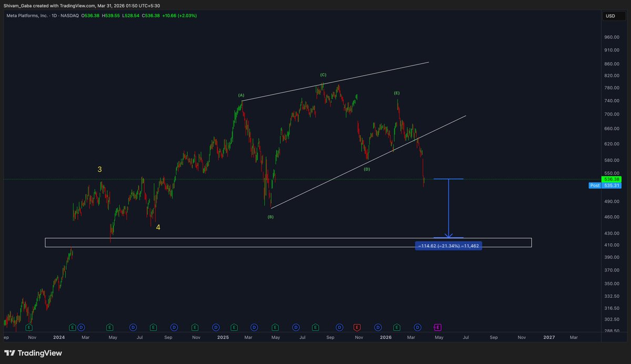Click the dividend D marker just after Sep 2024
The image size is (631, 364).
(x=174, y=327)
